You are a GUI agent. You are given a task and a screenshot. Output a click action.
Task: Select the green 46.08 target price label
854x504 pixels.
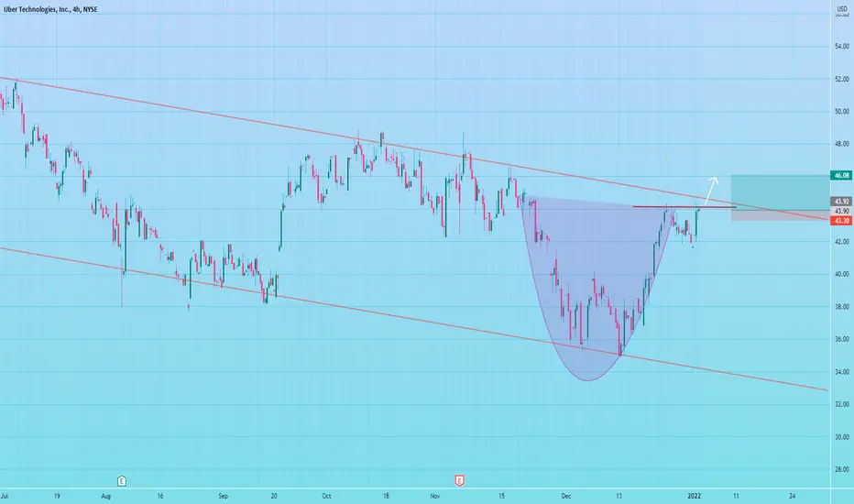pyautogui.click(x=841, y=175)
